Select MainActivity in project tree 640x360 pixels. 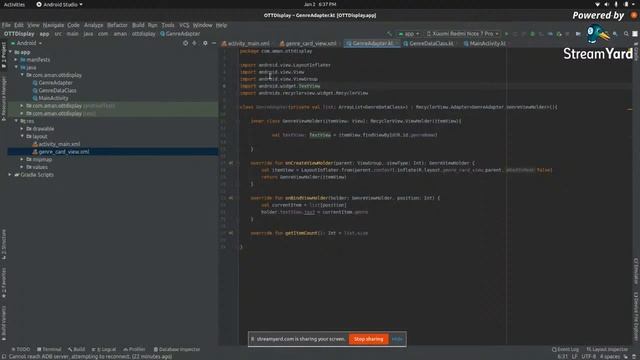pos(50,98)
